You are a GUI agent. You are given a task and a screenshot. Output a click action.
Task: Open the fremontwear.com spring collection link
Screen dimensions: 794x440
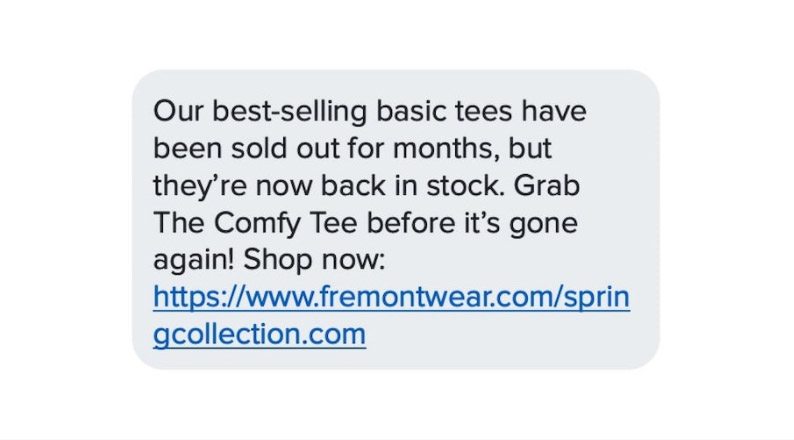[391, 315]
